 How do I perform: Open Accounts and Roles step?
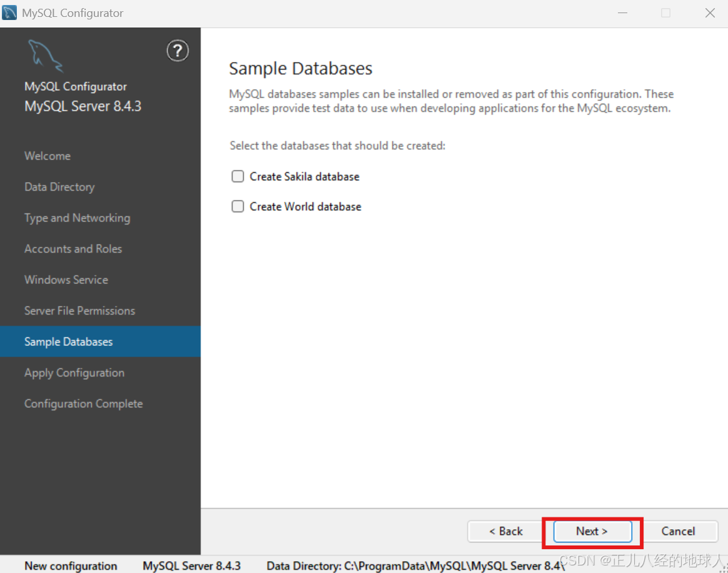tap(73, 249)
